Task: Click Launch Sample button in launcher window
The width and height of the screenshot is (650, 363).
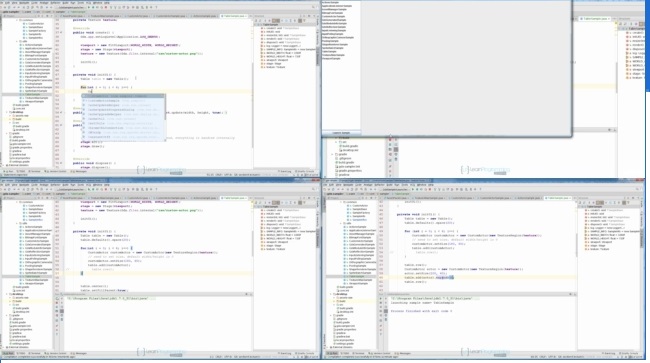Action: click(342, 133)
